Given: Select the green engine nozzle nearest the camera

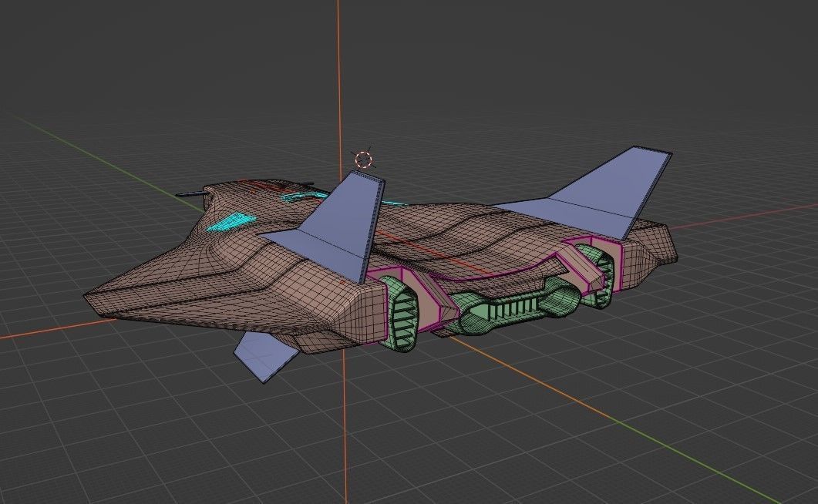Looking at the screenshot, I should (x=402, y=314).
